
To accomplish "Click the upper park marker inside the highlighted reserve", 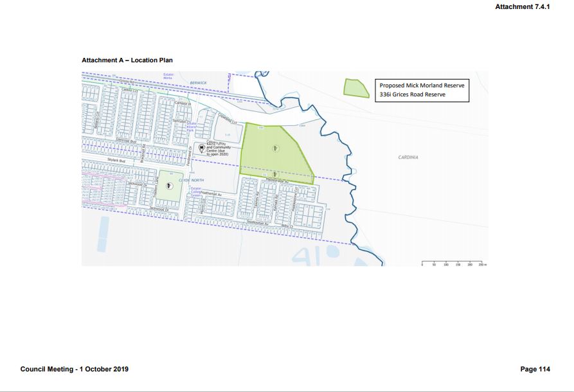I will tap(275, 148).
